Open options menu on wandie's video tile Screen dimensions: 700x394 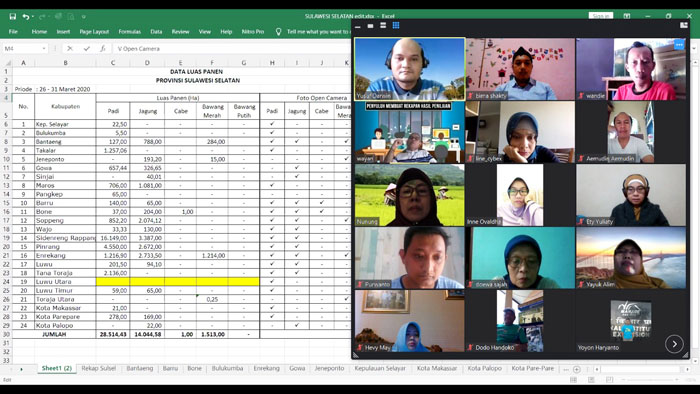679,45
